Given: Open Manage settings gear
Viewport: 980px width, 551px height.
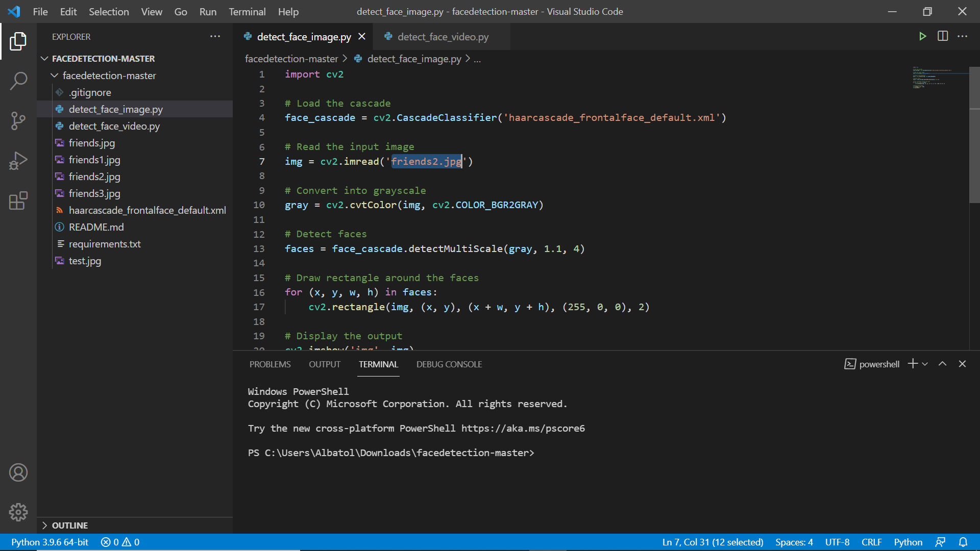Looking at the screenshot, I should point(18,512).
